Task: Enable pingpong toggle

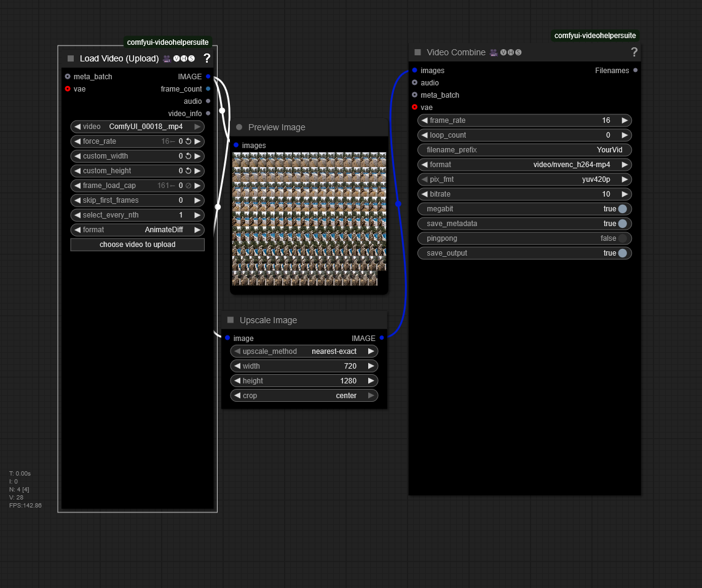Action: 622,238
